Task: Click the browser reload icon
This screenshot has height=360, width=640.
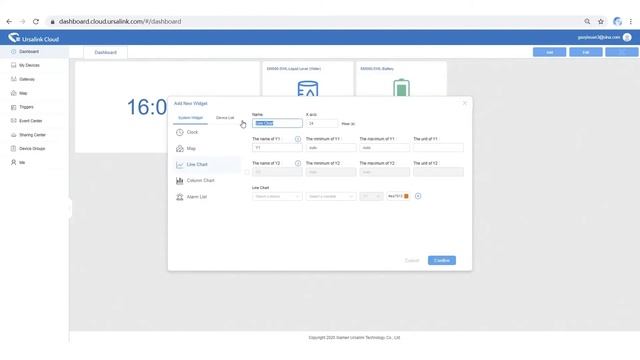Action: coord(36,22)
